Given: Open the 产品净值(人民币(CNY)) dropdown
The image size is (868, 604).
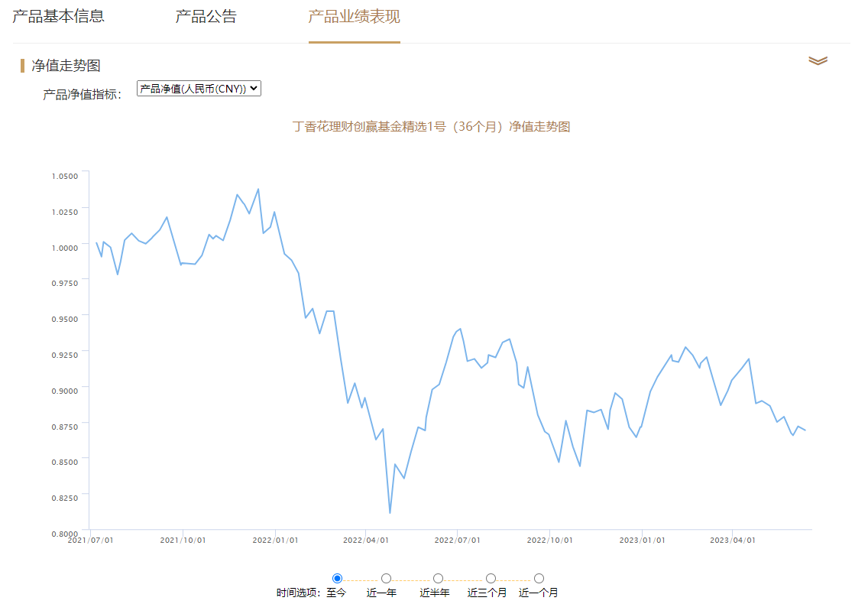Looking at the screenshot, I should click(x=199, y=89).
